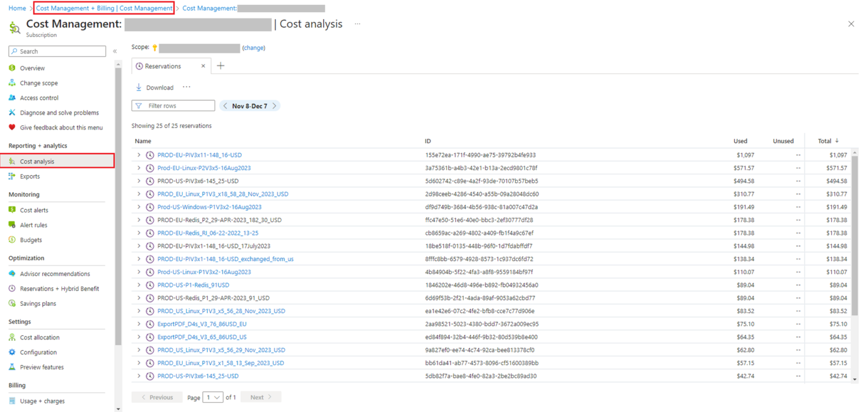
Task: Click inside the Filter rows field
Action: [173, 106]
